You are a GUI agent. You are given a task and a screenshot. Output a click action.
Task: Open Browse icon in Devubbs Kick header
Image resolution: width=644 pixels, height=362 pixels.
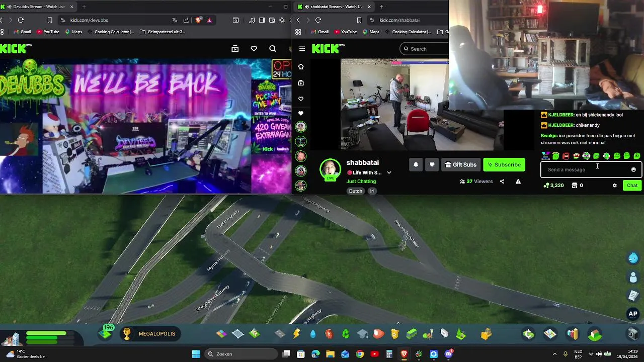click(x=235, y=49)
